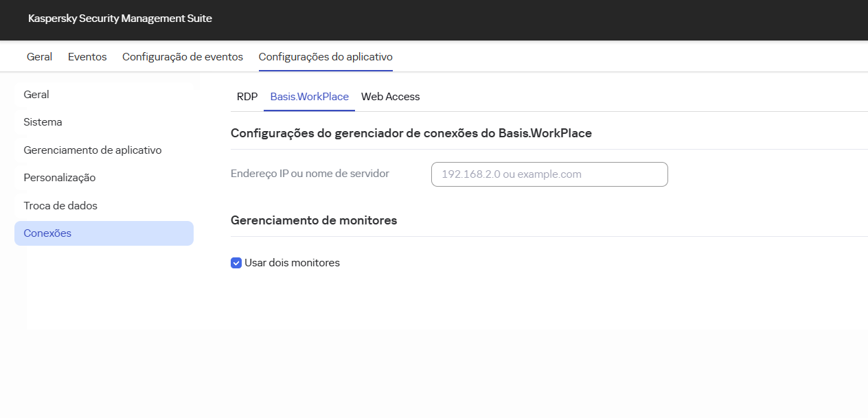Toggle the dual monitors checkbox
Viewport: 868px width, 418px height.
click(236, 263)
